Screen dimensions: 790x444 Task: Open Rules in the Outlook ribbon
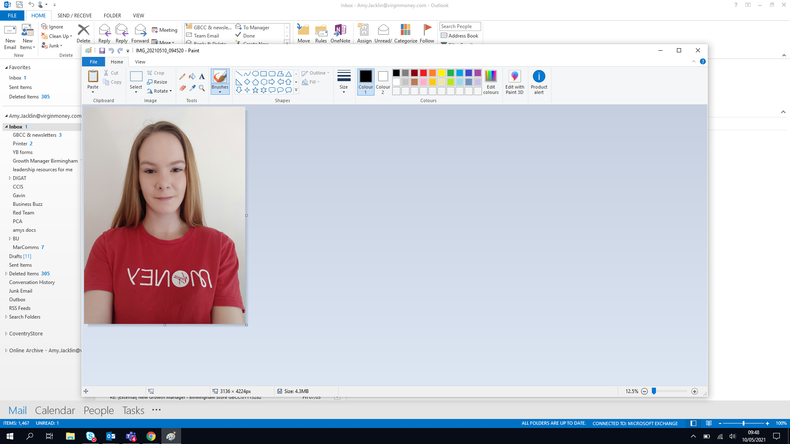[x=320, y=33]
